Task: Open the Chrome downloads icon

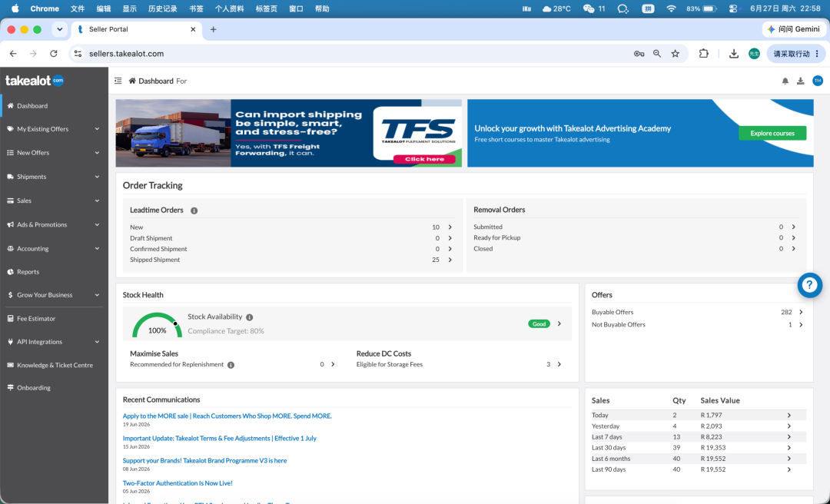Action: [x=734, y=54]
